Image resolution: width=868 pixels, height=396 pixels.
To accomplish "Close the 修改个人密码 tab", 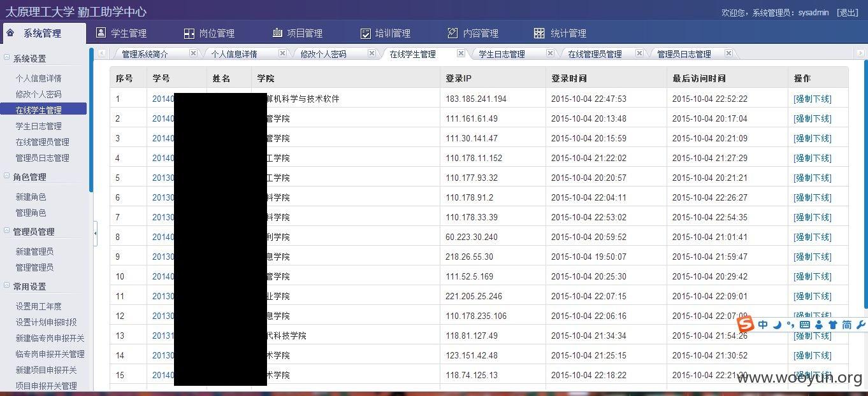I will [372, 53].
